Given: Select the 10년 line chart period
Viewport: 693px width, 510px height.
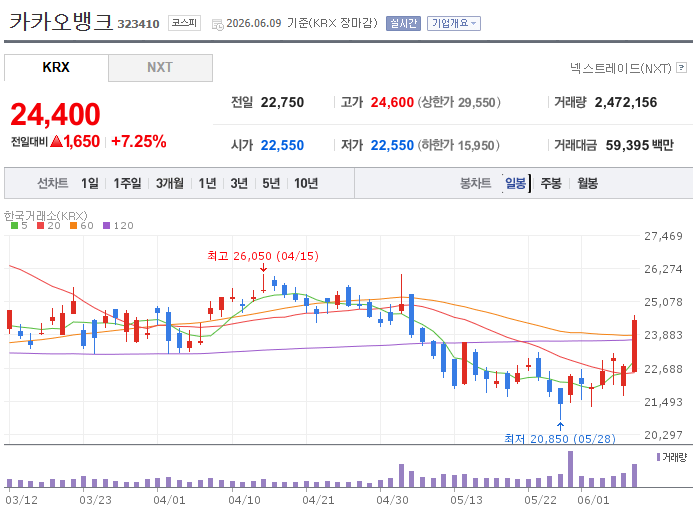Looking at the screenshot, I should pyautogui.click(x=306, y=183).
